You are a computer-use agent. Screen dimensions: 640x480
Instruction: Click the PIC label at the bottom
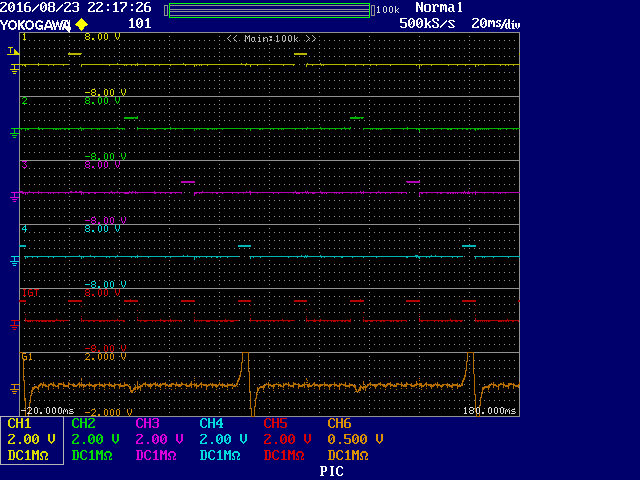[x=331, y=471]
